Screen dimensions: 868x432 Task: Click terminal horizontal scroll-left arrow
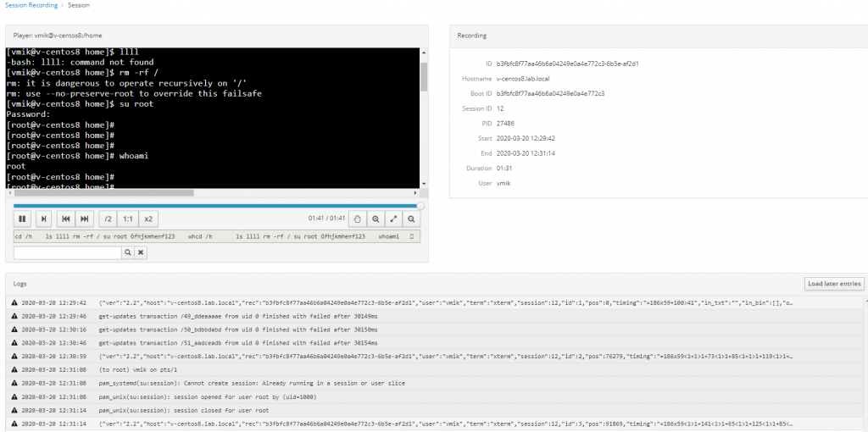[x=9, y=193]
